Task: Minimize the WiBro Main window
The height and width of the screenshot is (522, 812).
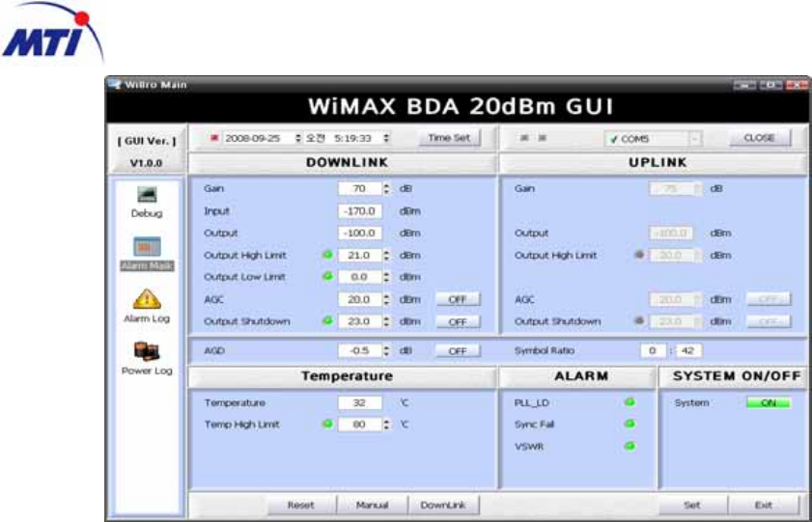Action: coord(744,85)
